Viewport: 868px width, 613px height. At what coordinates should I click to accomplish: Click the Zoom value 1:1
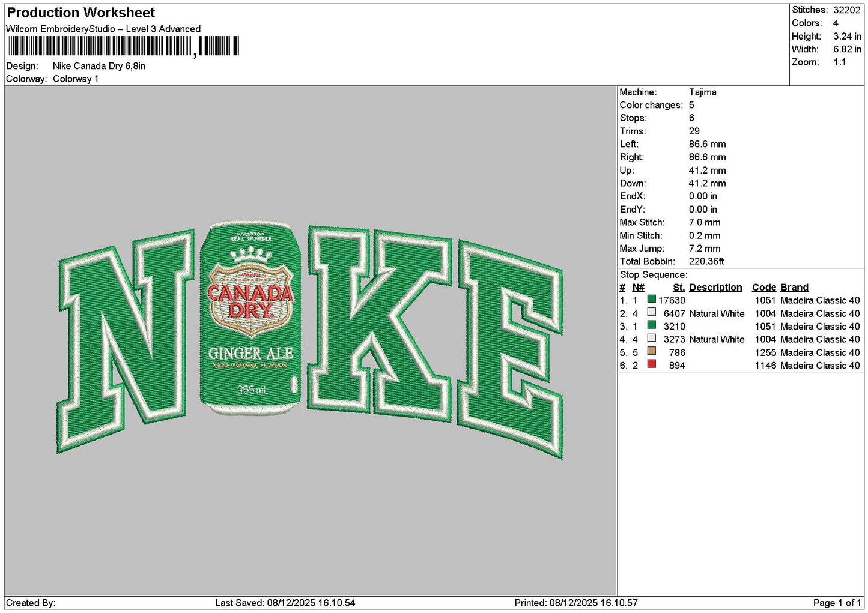(839, 62)
